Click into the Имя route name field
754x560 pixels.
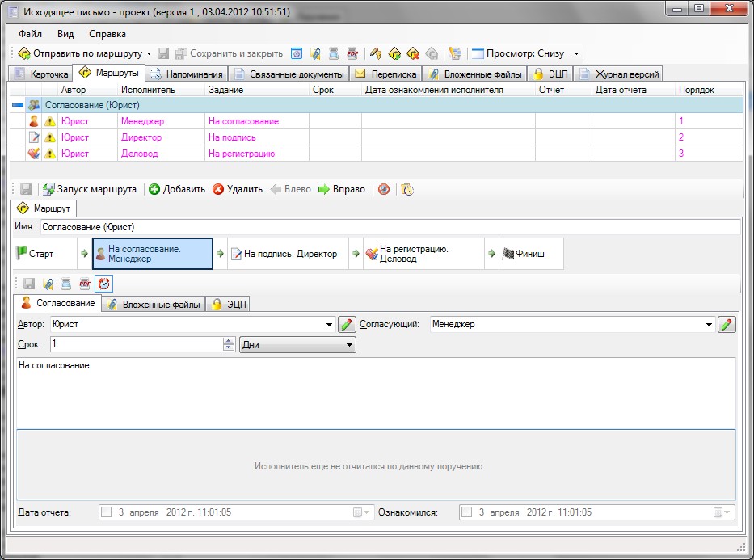(388, 227)
